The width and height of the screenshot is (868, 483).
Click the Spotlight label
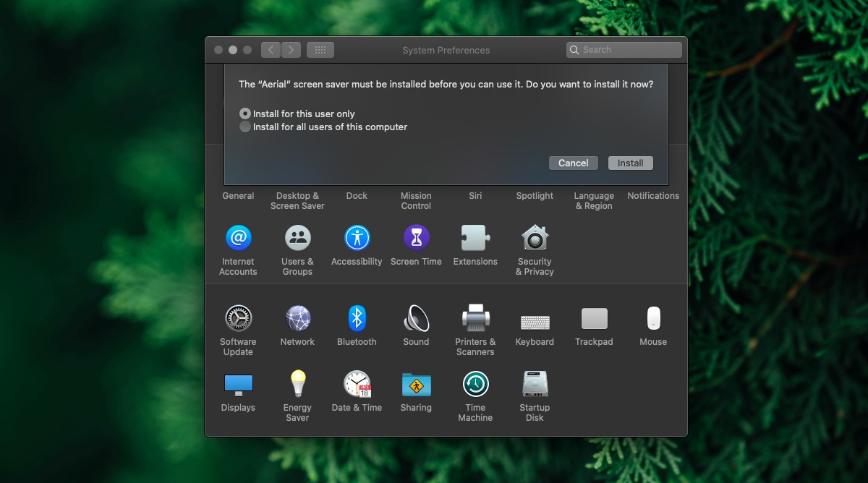(535, 196)
